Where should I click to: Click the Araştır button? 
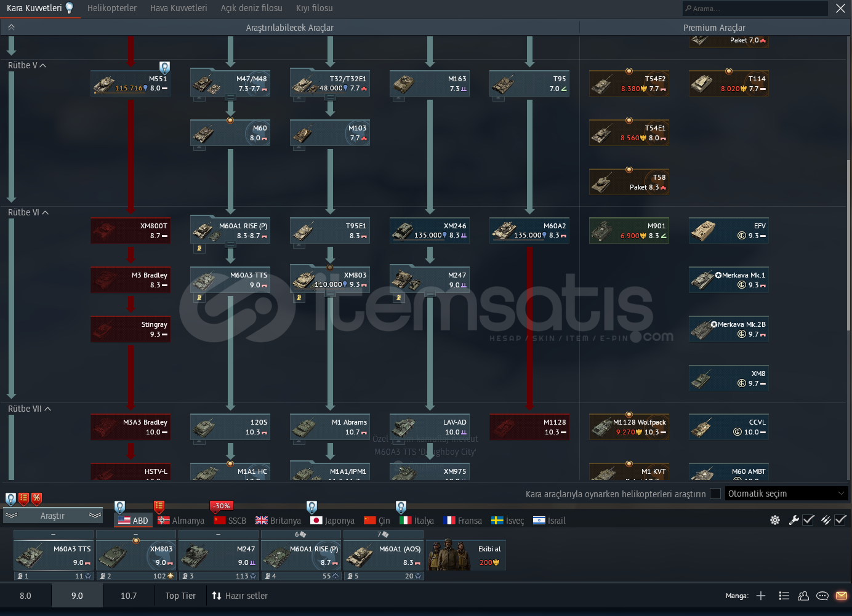click(x=52, y=516)
